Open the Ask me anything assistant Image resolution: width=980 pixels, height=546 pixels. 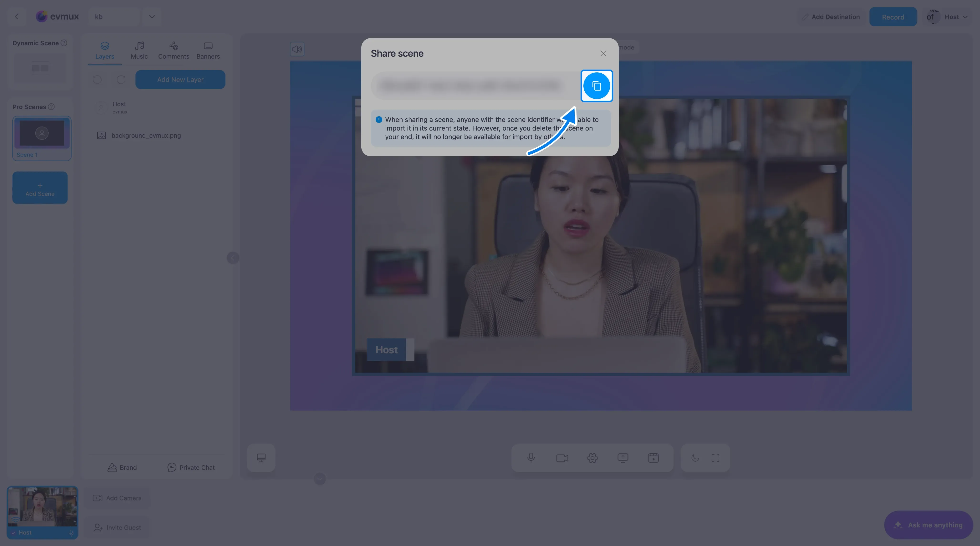[x=928, y=525]
